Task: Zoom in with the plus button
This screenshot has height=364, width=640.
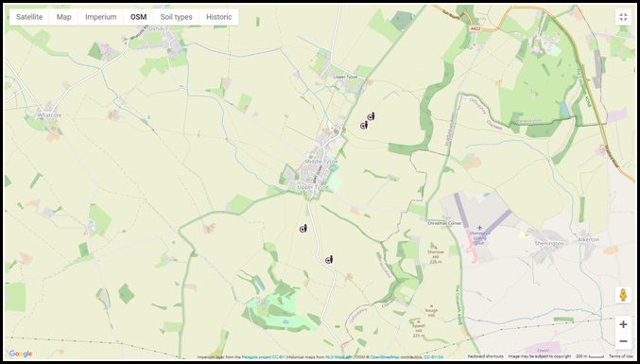Action: tap(623, 325)
